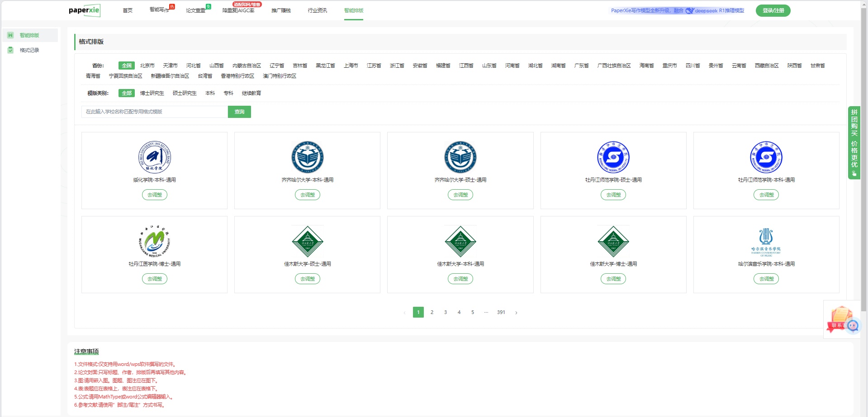Open the 格式记录 sidebar item
The height and width of the screenshot is (417, 868).
[x=29, y=50]
